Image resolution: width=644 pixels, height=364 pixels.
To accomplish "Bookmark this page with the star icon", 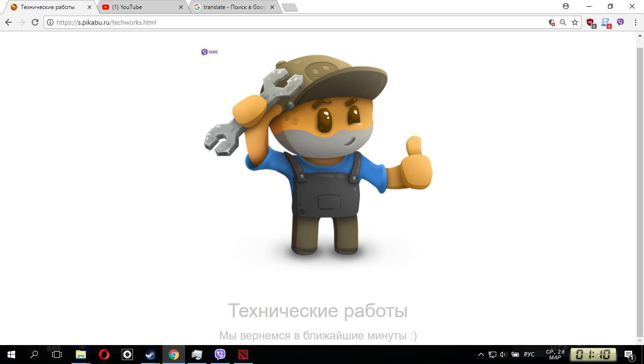I will click(575, 22).
